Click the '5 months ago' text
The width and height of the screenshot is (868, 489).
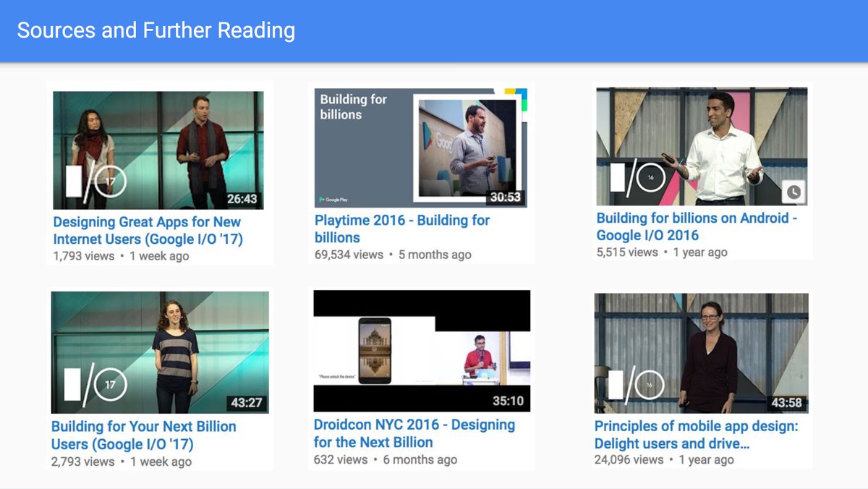click(x=435, y=255)
